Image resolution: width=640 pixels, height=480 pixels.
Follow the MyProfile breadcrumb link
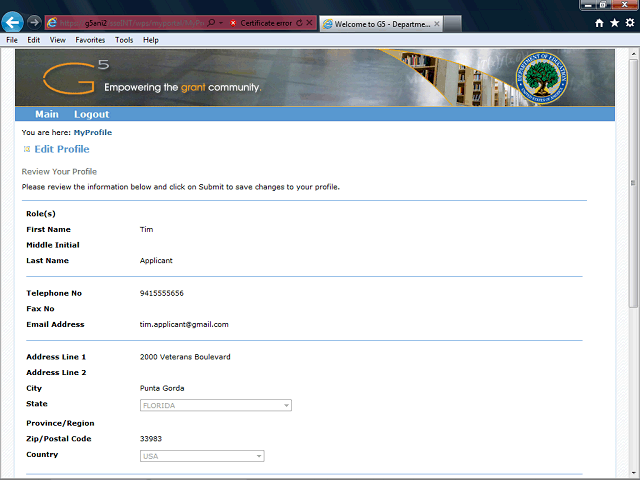[x=93, y=132]
